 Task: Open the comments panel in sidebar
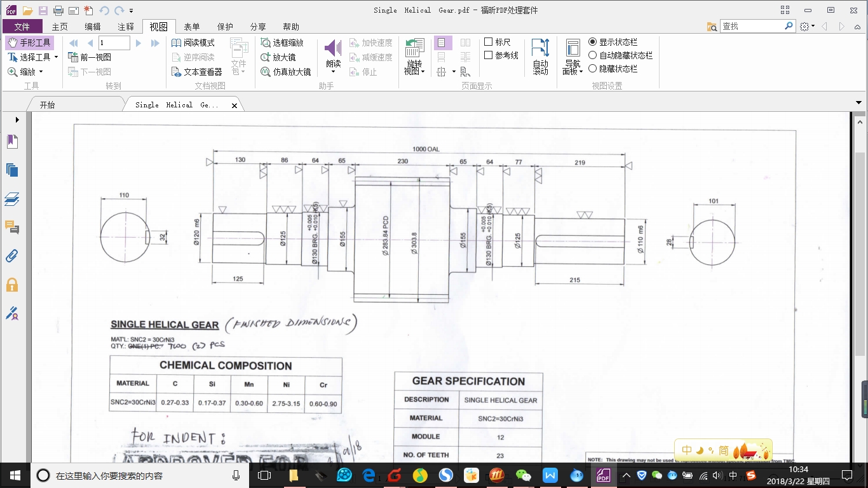click(12, 227)
